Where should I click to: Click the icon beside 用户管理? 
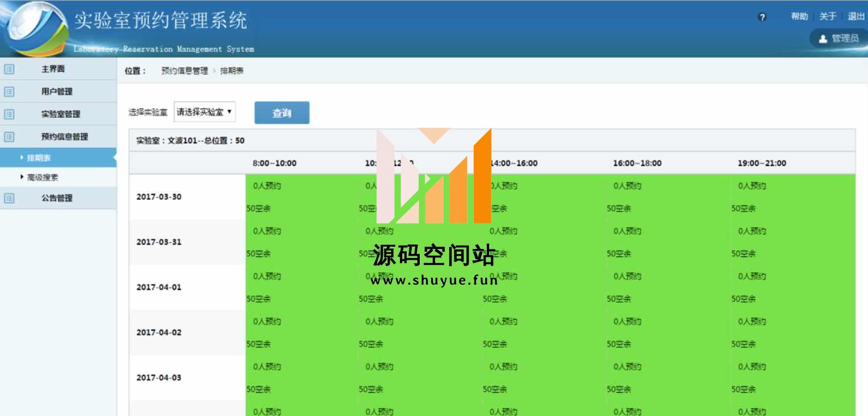(x=9, y=91)
